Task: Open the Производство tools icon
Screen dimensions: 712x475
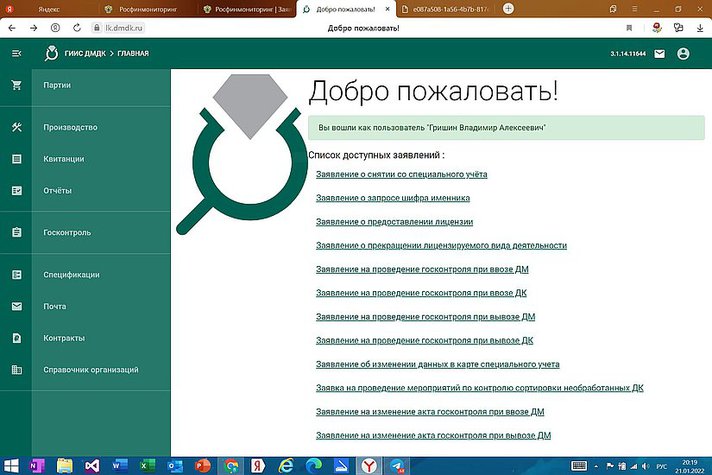Action: 16,128
